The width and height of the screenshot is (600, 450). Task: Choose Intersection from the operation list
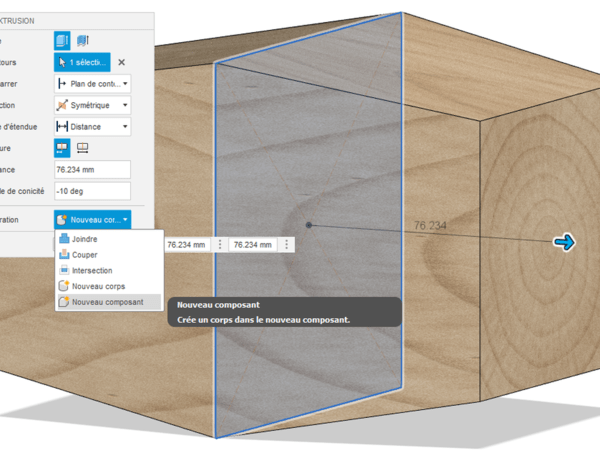coord(91,270)
